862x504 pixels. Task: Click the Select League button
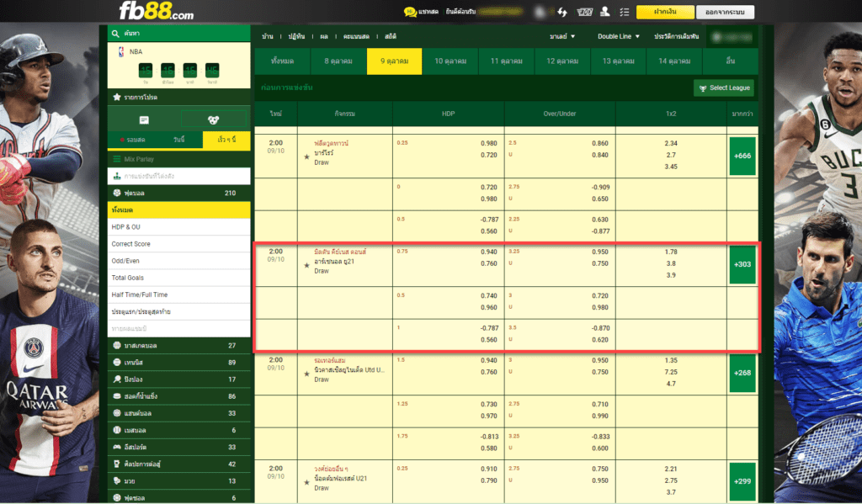pyautogui.click(x=723, y=88)
